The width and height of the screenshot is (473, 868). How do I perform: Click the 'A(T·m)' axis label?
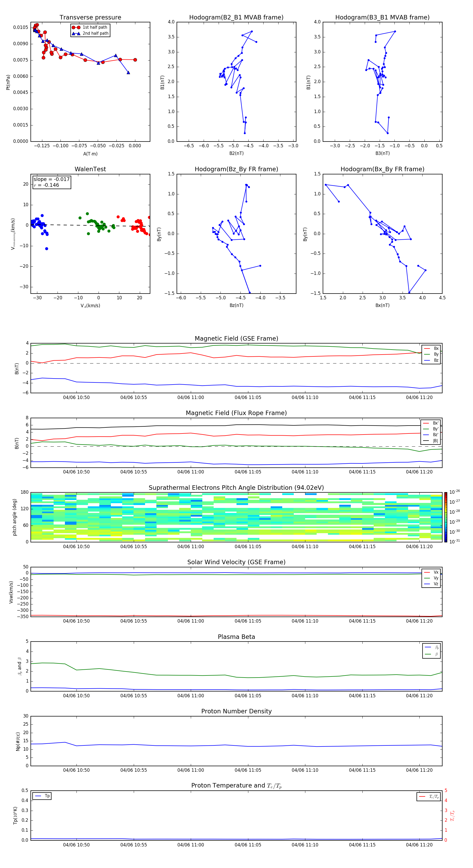90,154
